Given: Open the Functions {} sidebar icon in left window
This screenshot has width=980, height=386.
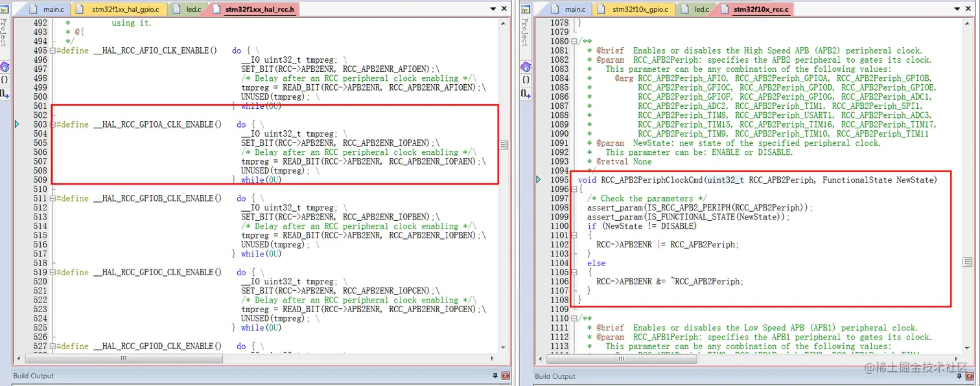Looking at the screenshot, I should 5,80.
